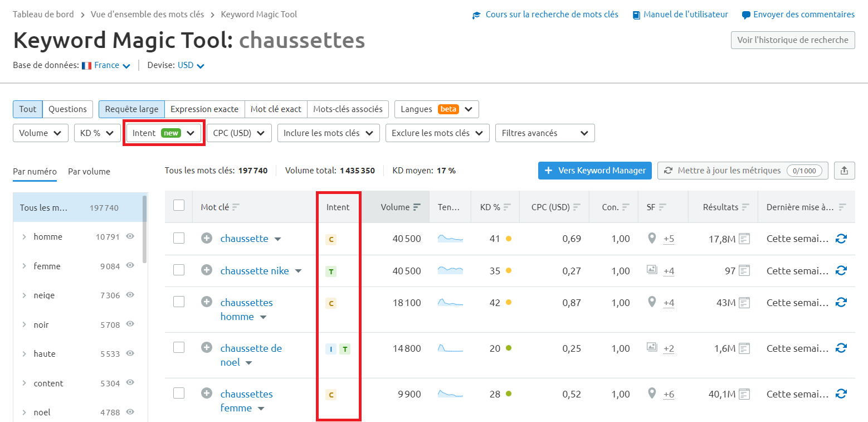This screenshot has width=868, height=422.
Task: Click the "Vers Keyword Manager" button
Action: [594, 171]
